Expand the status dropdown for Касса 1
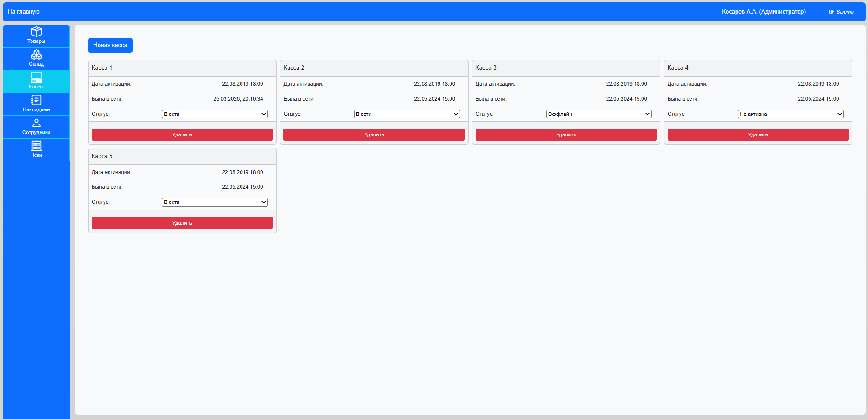 [215, 114]
